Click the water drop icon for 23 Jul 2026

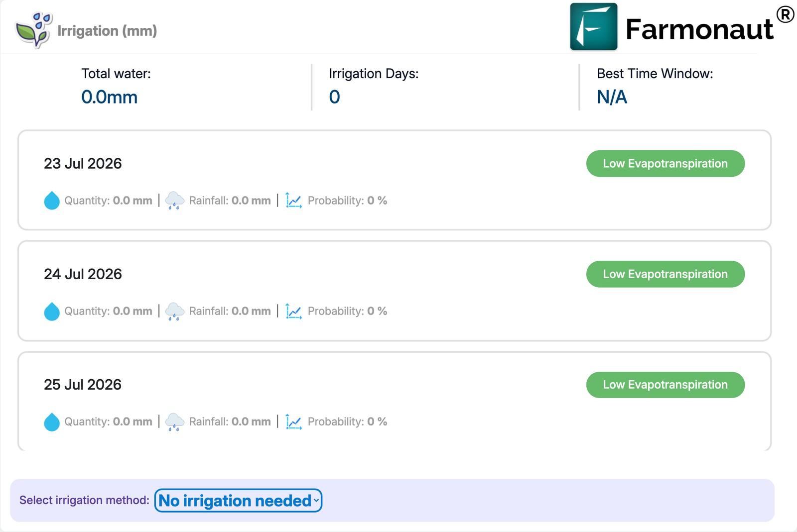52,201
